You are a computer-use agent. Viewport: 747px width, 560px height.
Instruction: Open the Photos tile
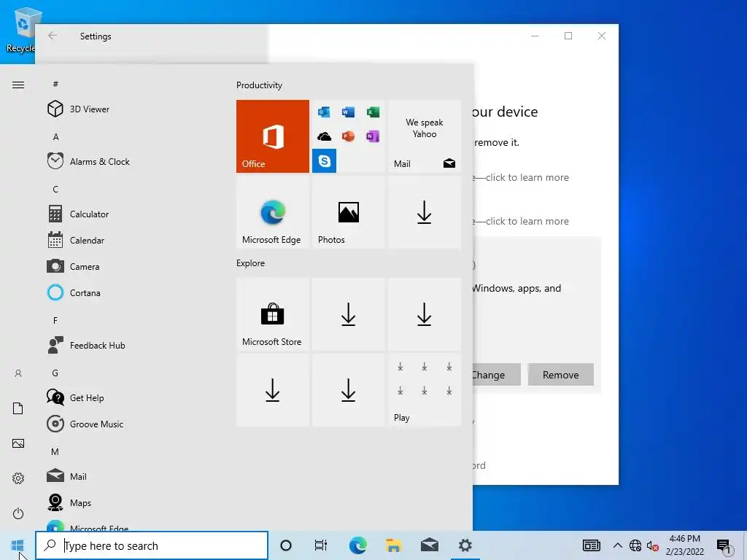tap(348, 212)
